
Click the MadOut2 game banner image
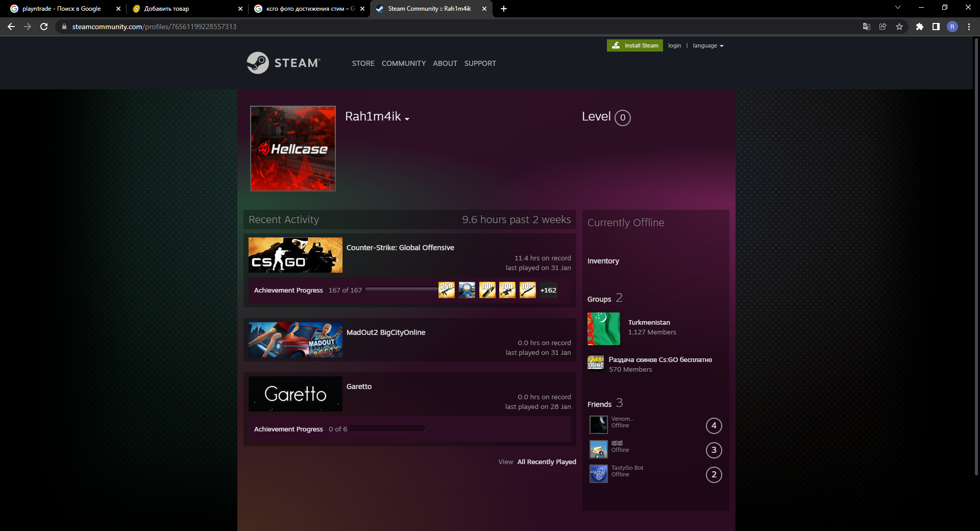[x=295, y=340]
